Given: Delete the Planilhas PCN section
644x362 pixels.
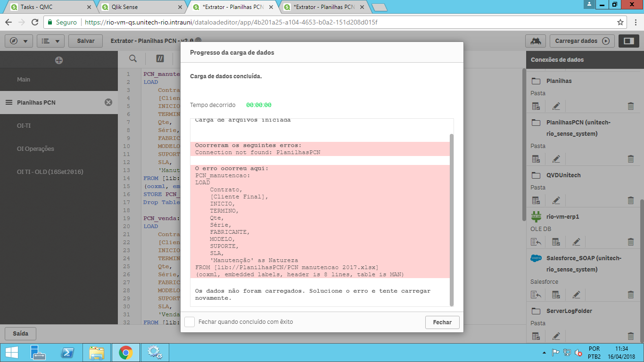Looking at the screenshot, I should coord(108,102).
